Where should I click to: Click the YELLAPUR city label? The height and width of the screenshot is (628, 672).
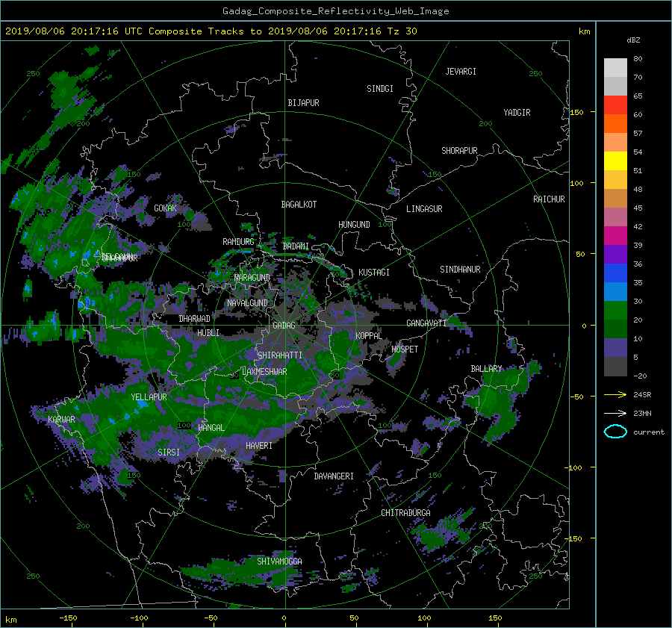click(x=149, y=397)
